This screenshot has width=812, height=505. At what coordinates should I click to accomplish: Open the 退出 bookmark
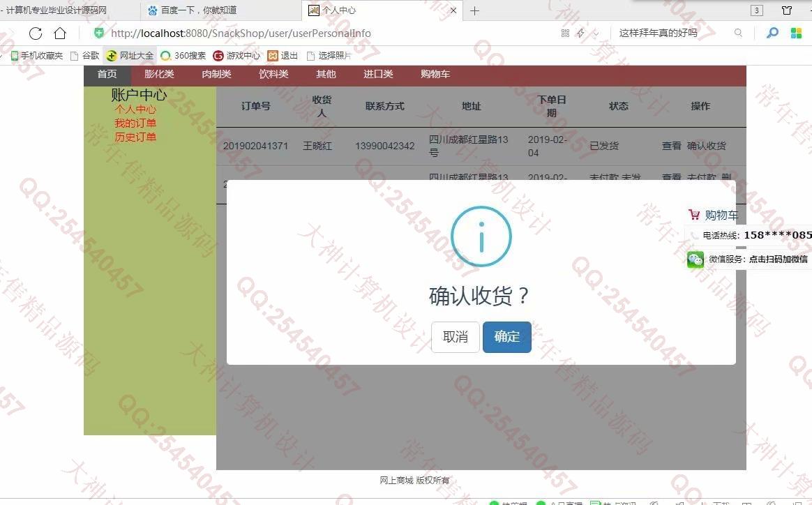(x=283, y=55)
